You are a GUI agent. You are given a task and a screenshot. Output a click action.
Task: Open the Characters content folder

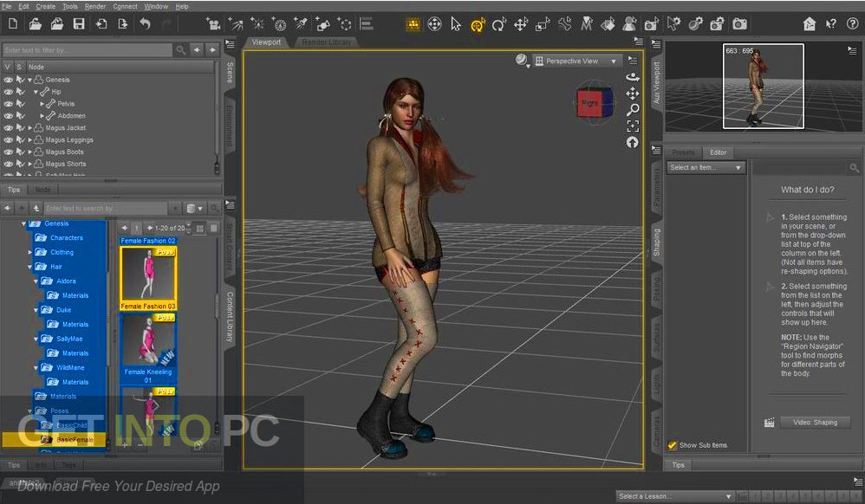coord(66,237)
